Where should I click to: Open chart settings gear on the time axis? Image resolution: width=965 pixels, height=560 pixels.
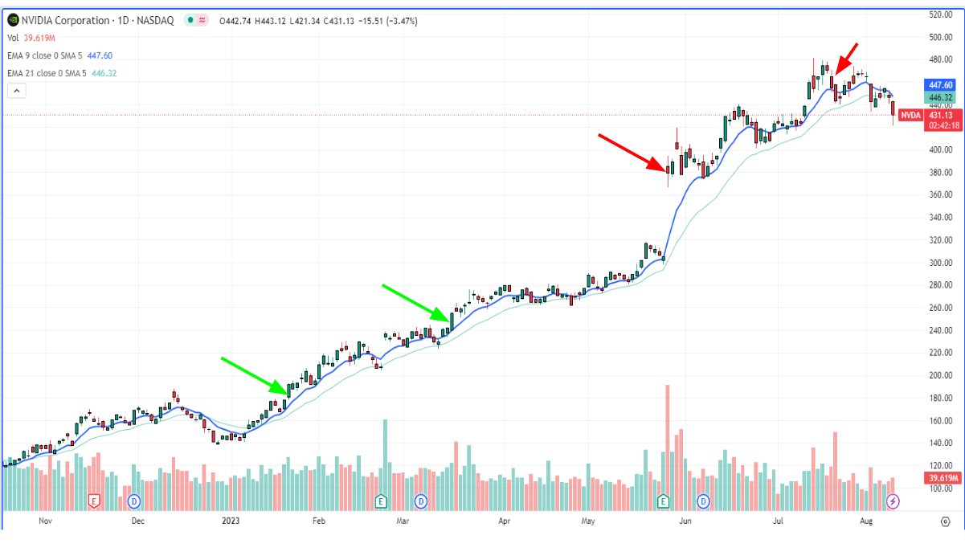point(945,521)
